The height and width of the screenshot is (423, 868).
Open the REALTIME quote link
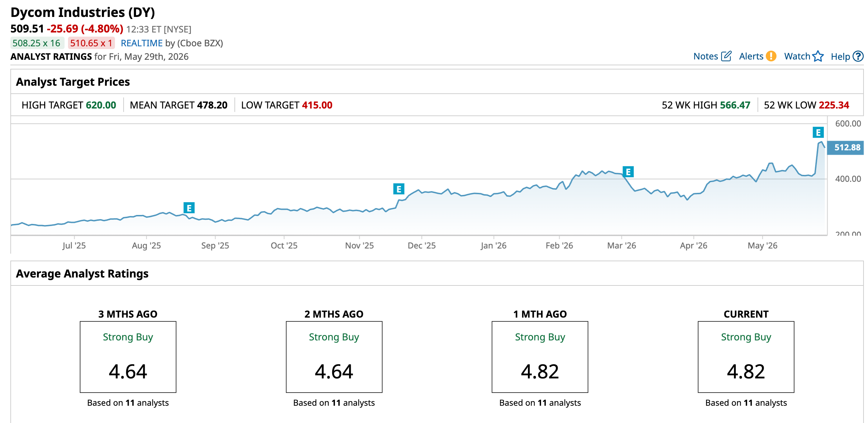(142, 43)
